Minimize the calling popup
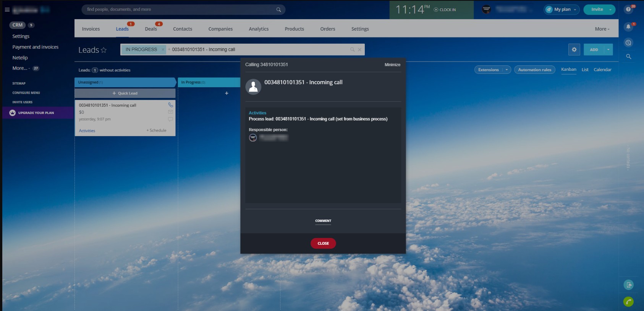The width and height of the screenshot is (644, 311). click(392, 65)
